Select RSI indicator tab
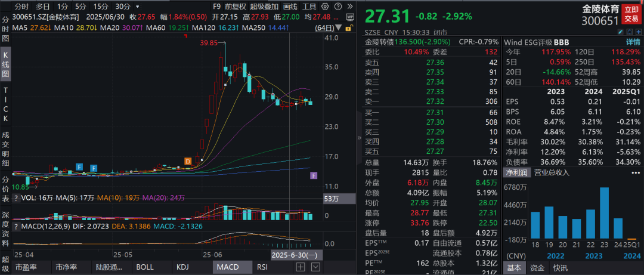Viewport: 644px width, 275px height. [x=262, y=267]
